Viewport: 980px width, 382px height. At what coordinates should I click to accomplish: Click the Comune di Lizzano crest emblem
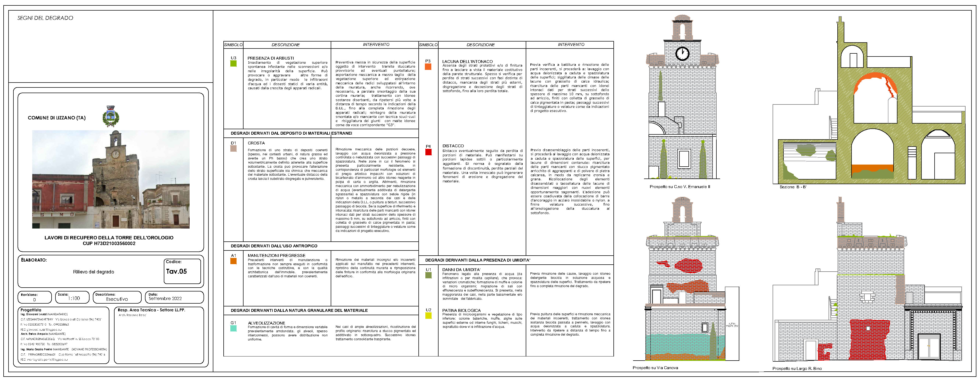tap(111, 116)
